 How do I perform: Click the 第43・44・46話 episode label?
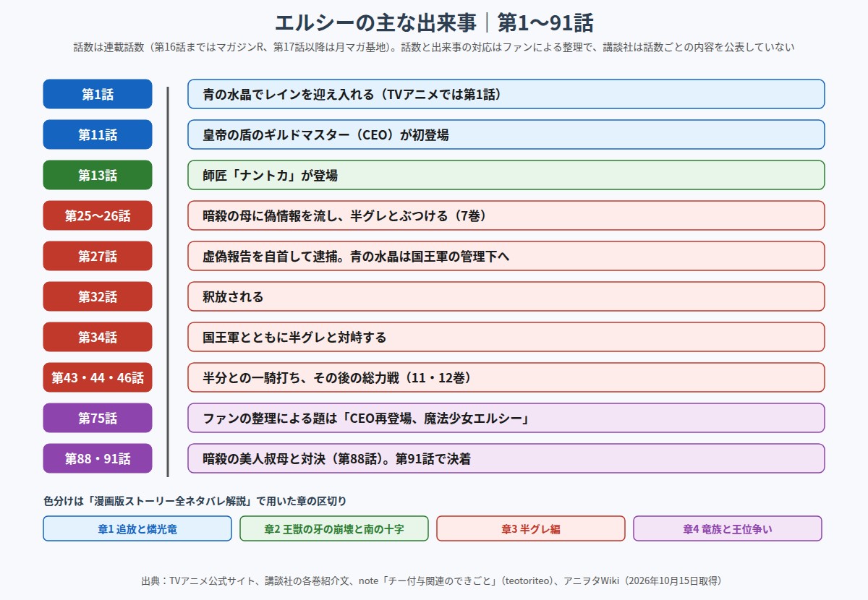click(x=98, y=377)
